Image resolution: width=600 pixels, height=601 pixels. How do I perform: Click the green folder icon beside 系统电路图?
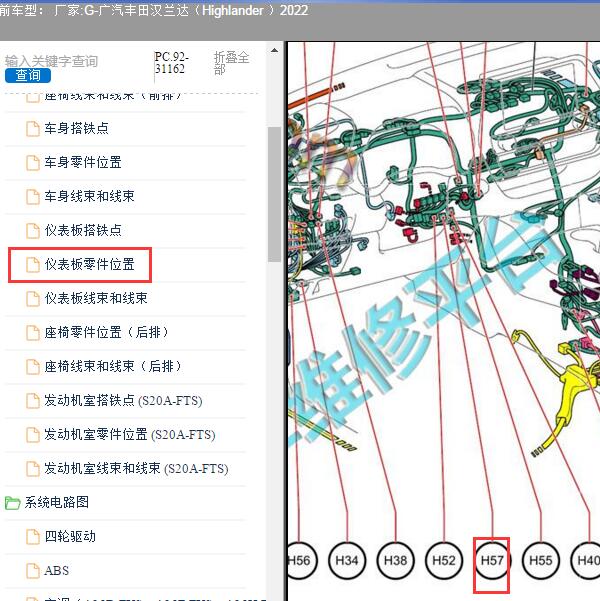coord(12,503)
